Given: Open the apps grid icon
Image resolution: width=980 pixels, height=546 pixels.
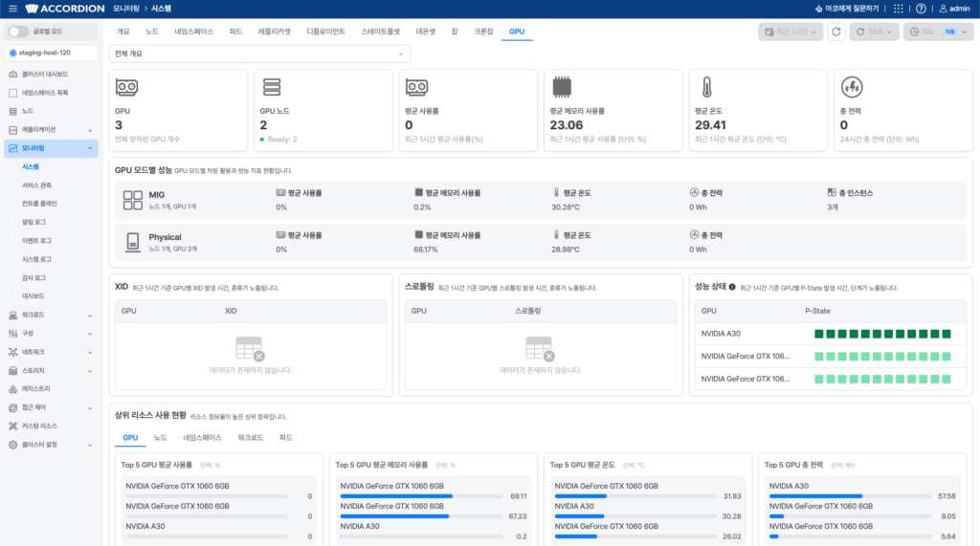Looking at the screenshot, I should [898, 9].
